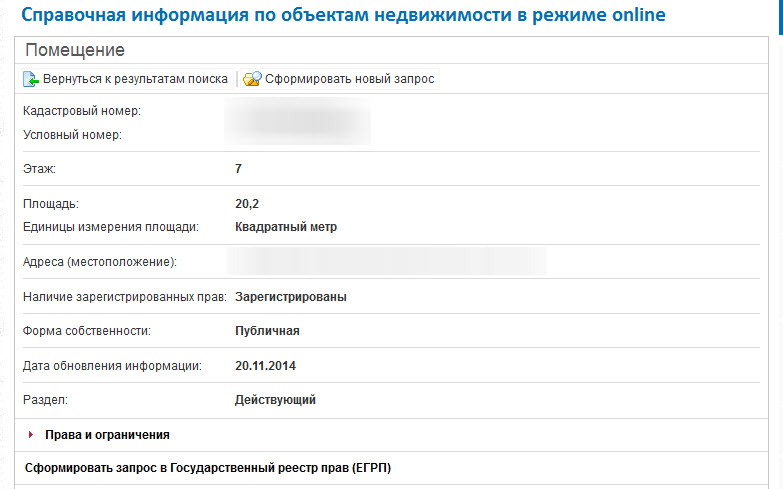Click the page heading "Справочная информация по объектам недвижимости"

pos(342,15)
